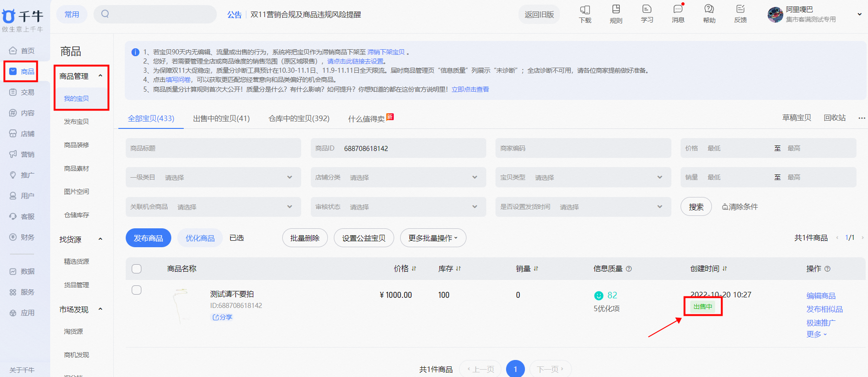Screen dimensions: 868x377
Task: Go to 首页 in the sidebar
Action: (x=22, y=51)
